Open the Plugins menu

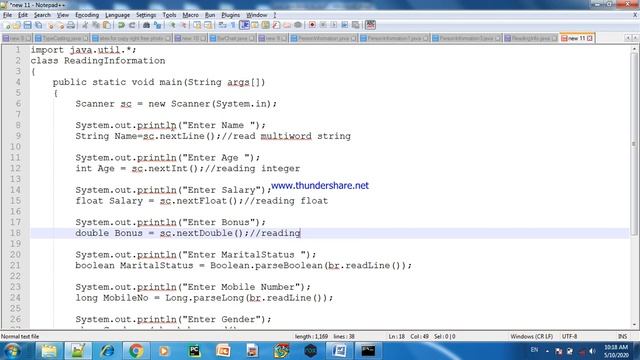(231, 15)
